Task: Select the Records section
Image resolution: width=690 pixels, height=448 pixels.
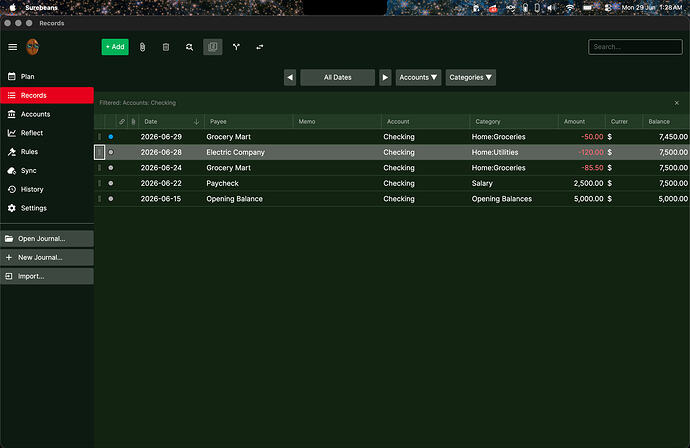Action: tap(47, 95)
